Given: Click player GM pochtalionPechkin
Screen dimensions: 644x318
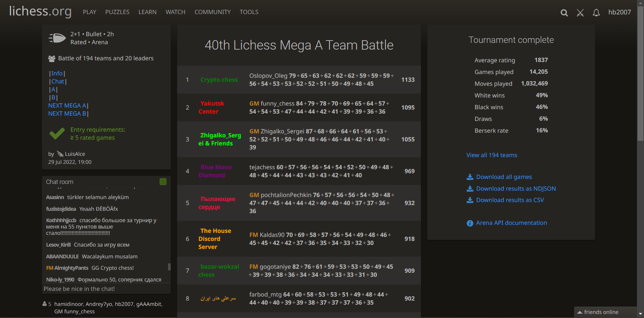Looking at the screenshot, I should tap(280, 195).
